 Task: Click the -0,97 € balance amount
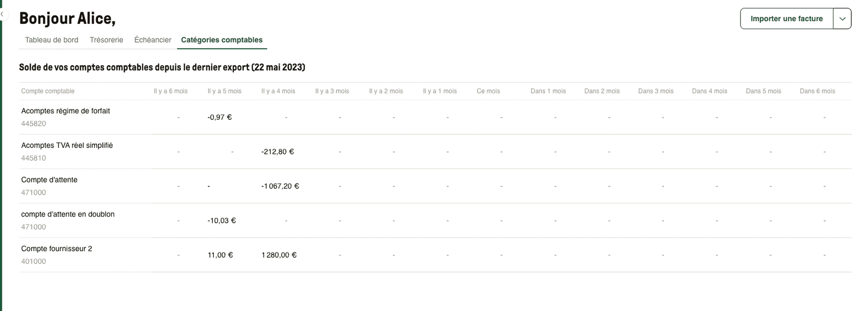click(219, 117)
